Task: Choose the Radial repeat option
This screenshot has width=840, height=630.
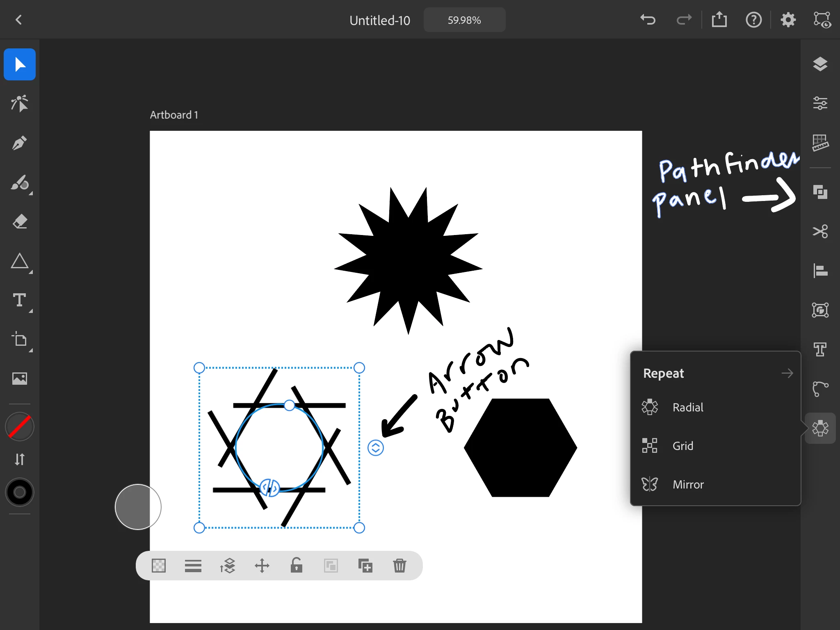Action: click(687, 407)
